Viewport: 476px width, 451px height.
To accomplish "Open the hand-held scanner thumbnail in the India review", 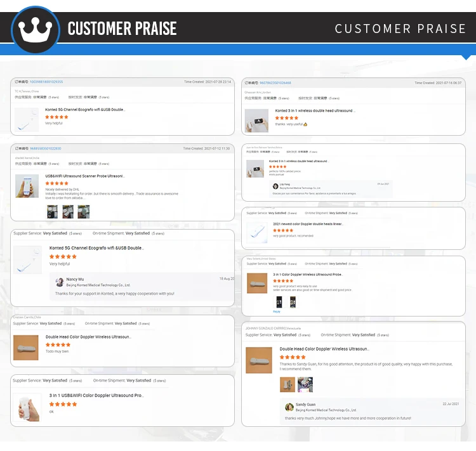I will pos(27,186).
